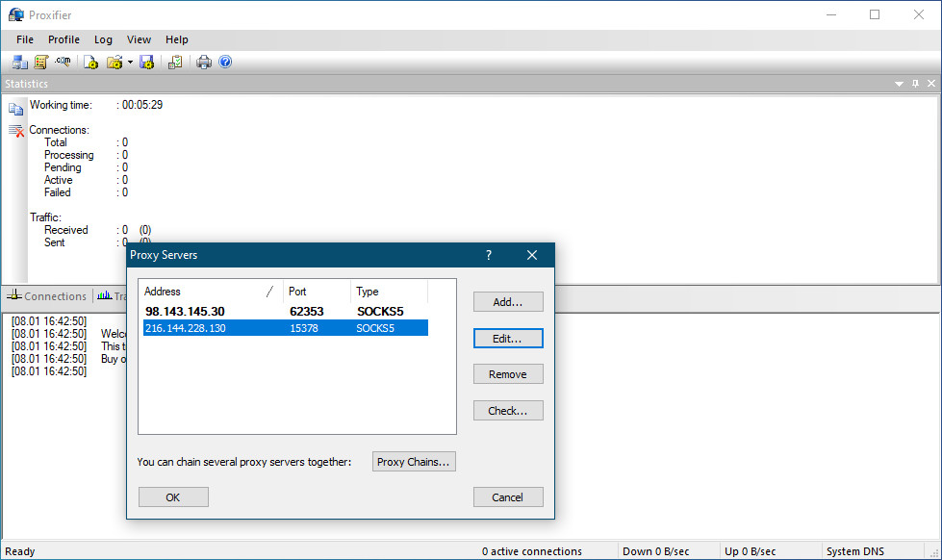This screenshot has height=560, width=942.
Task: Open a profile using the folder icon
Action: pos(115,62)
